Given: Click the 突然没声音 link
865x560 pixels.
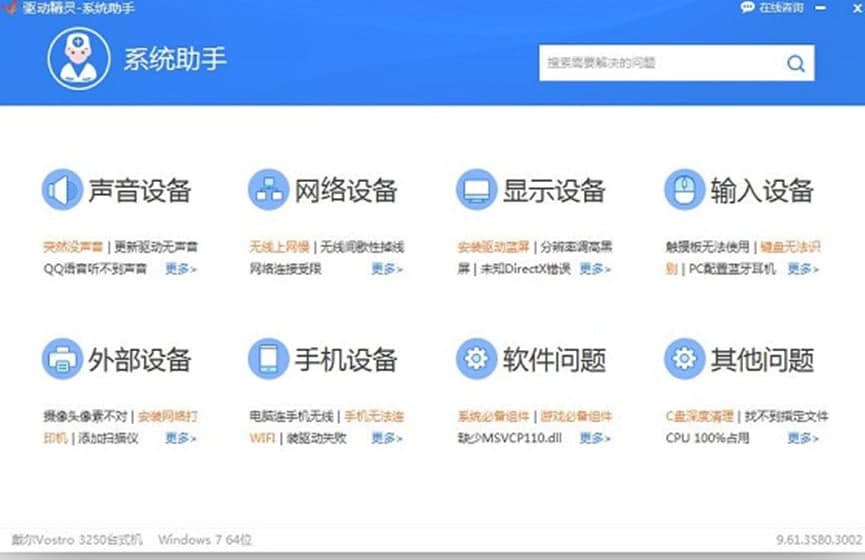Looking at the screenshot, I should 73,247.
